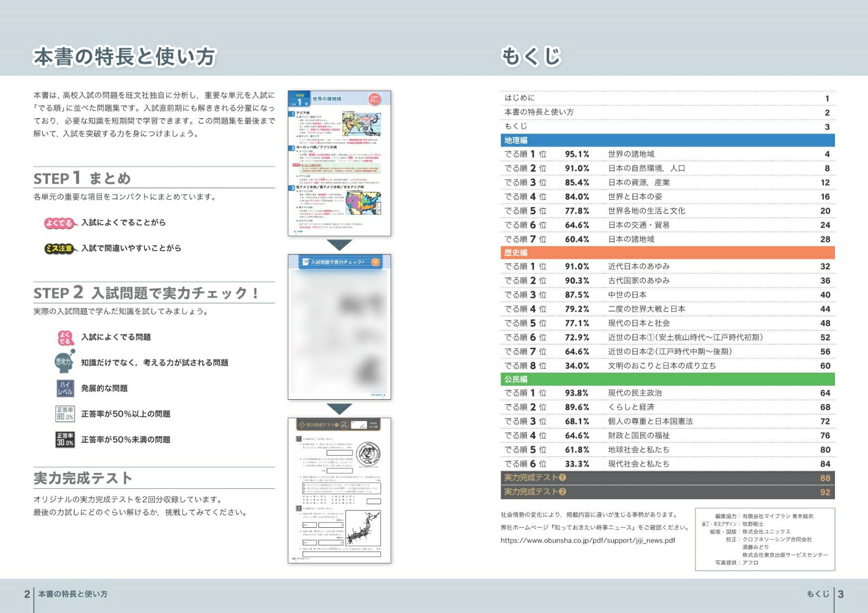Open the 二度の世界大戦と日本 contents entry
The height and width of the screenshot is (613, 868).
coord(646,309)
